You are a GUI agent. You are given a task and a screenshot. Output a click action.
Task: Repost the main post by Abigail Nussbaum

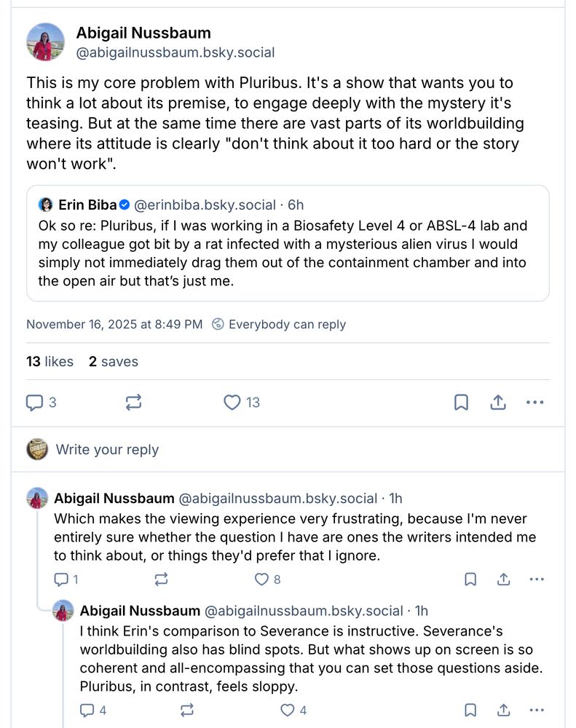point(133,403)
